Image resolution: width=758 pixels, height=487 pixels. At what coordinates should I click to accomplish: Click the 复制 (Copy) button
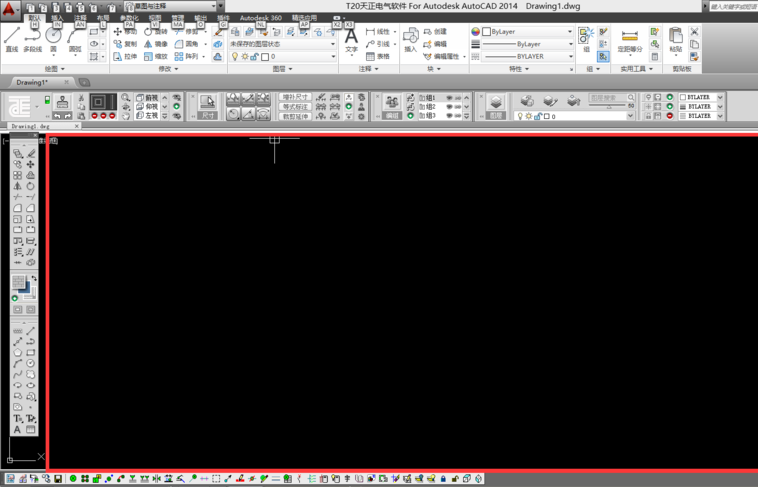point(125,44)
